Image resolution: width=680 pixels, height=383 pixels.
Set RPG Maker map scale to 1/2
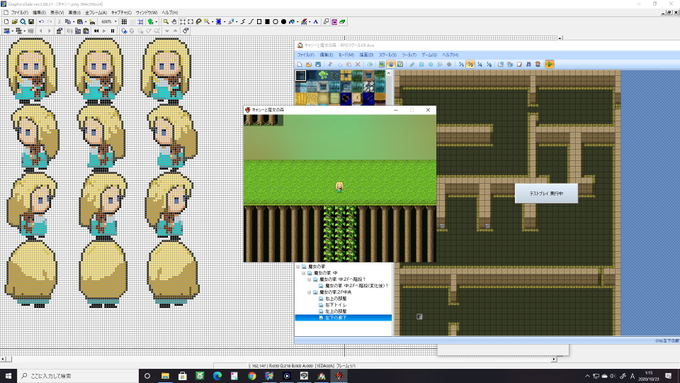coord(471,64)
